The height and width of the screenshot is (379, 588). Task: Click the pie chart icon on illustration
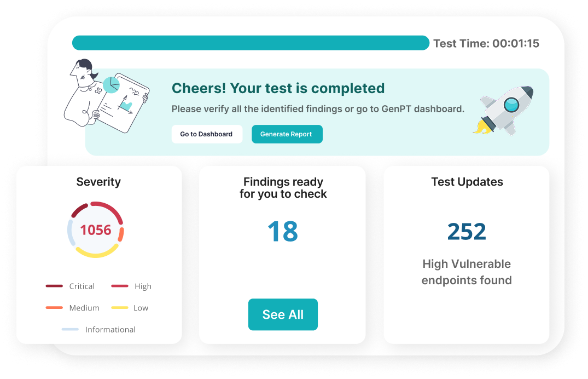coord(111,85)
